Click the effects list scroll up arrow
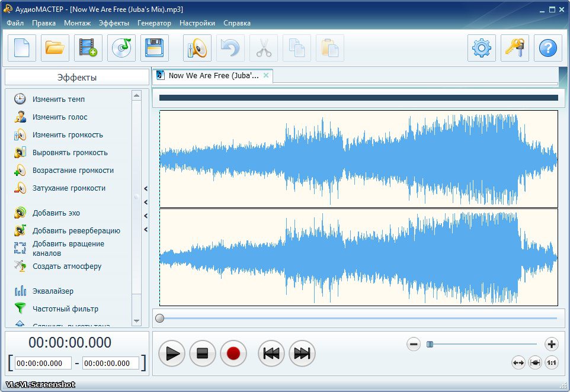 [137, 95]
